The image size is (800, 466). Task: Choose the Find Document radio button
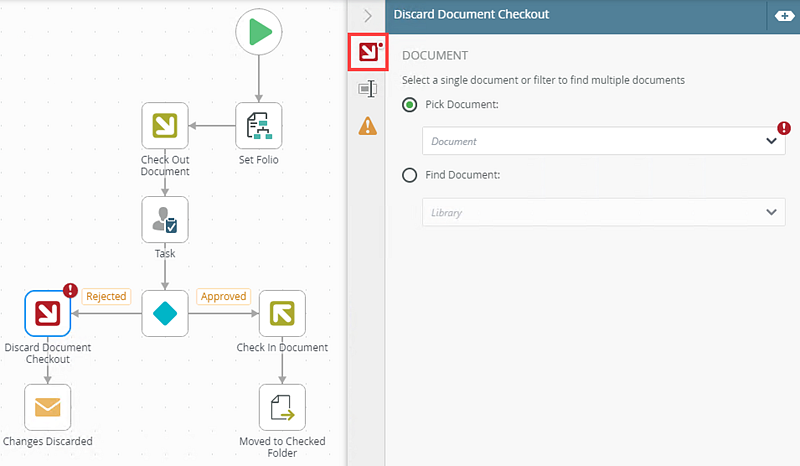coord(409,175)
